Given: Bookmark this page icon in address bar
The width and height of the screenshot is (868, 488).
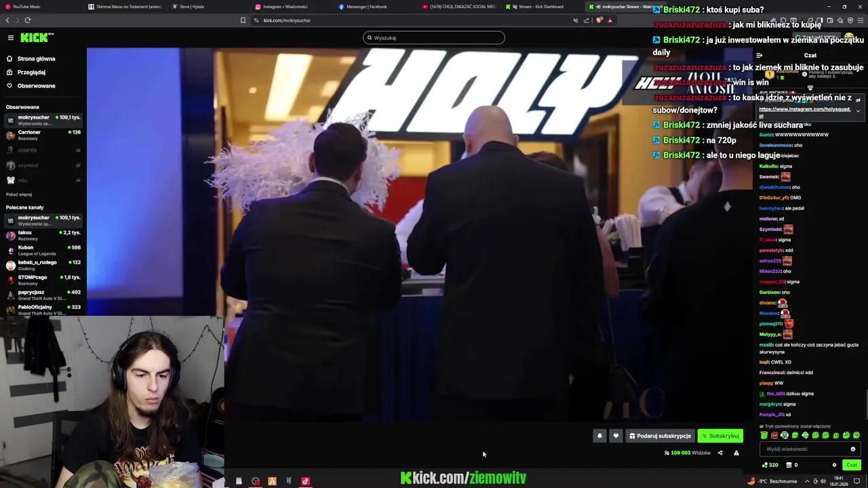Looking at the screenshot, I should click(x=243, y=20).
